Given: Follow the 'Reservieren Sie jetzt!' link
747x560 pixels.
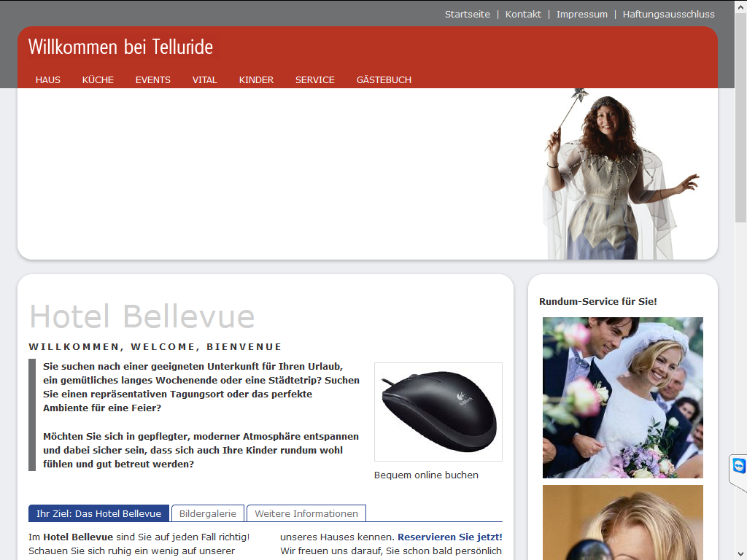Looking at the screenshot, I should (x=449, y=537).
